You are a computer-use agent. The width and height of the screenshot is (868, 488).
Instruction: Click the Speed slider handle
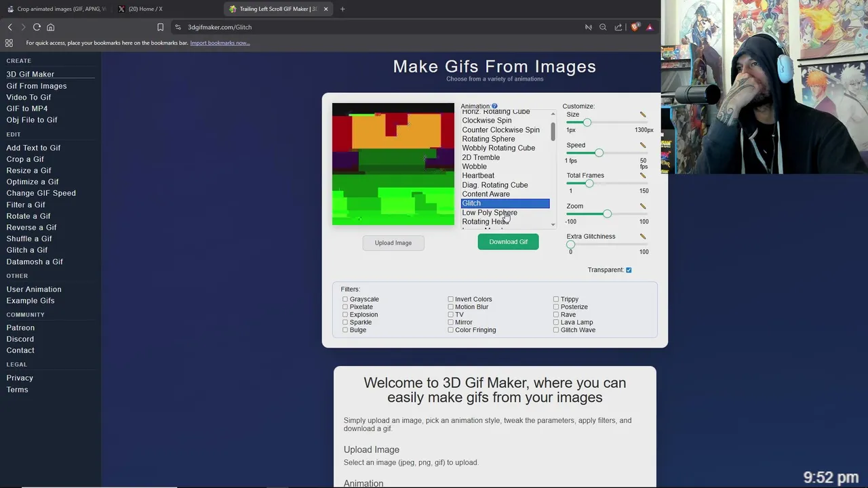tap(599, 152)
